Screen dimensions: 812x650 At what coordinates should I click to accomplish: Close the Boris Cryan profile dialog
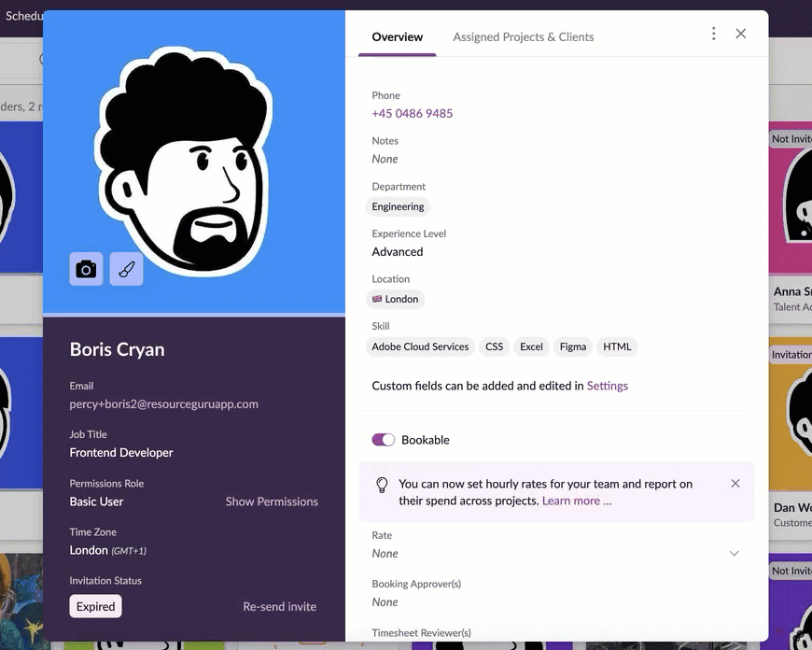coord(740,34)
